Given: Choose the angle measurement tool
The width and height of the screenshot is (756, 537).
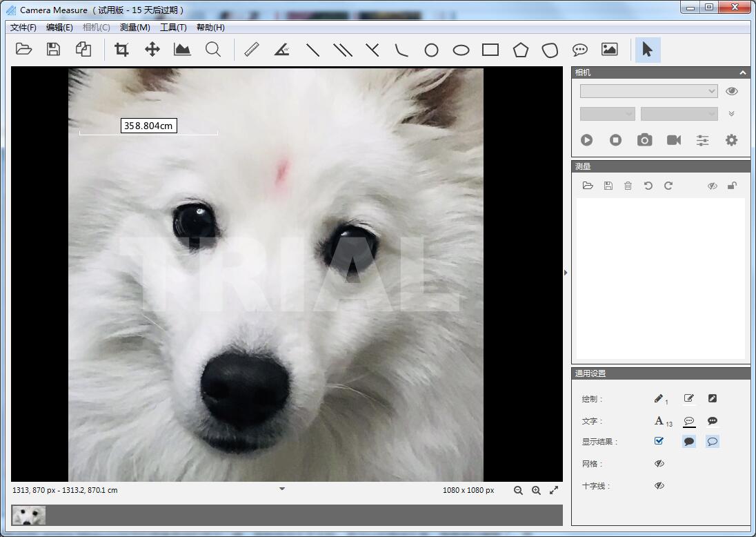Looking at the screenshot, I should point(281,50).
